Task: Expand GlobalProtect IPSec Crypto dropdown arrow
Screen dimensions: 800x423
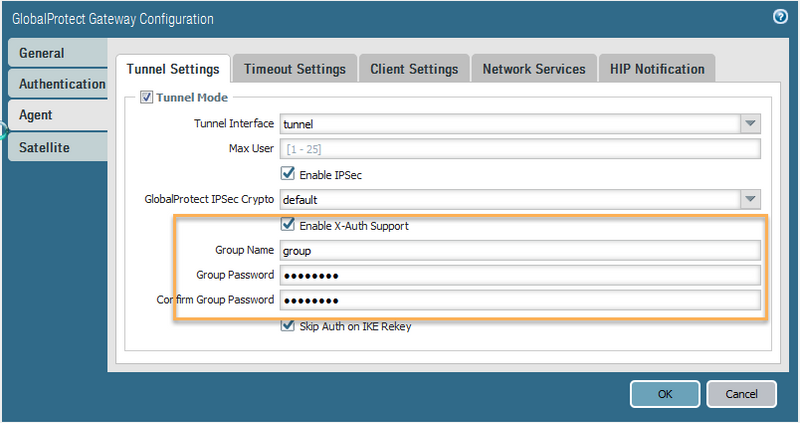Action: click(750, 199)
